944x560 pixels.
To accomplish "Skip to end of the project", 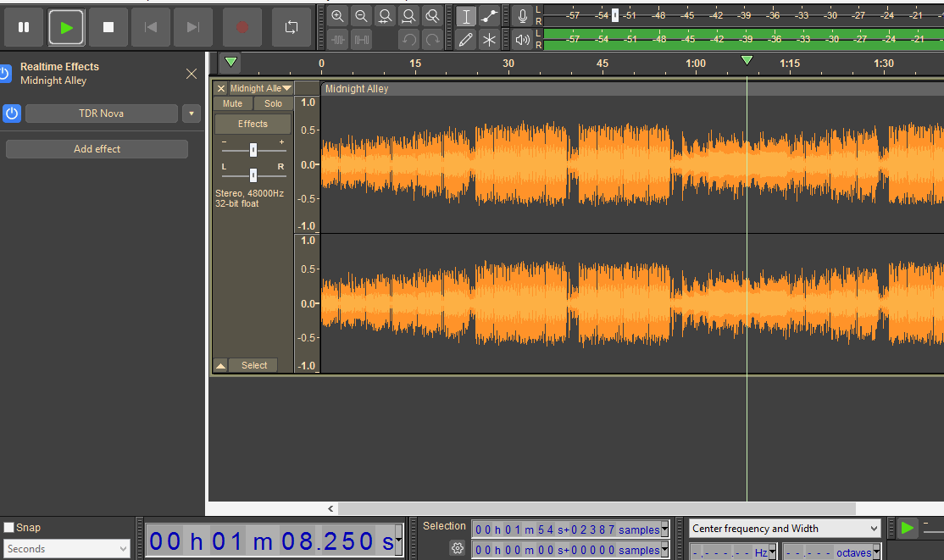I will (x=192, y=27).
